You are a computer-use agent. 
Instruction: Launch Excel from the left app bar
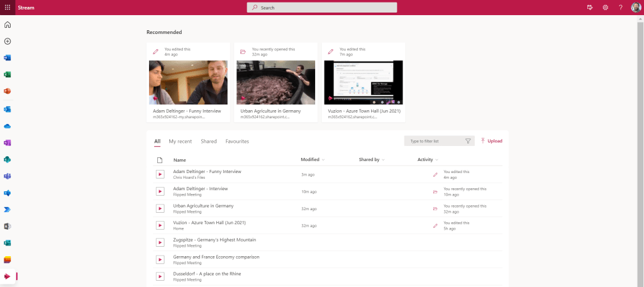(8, 75)
